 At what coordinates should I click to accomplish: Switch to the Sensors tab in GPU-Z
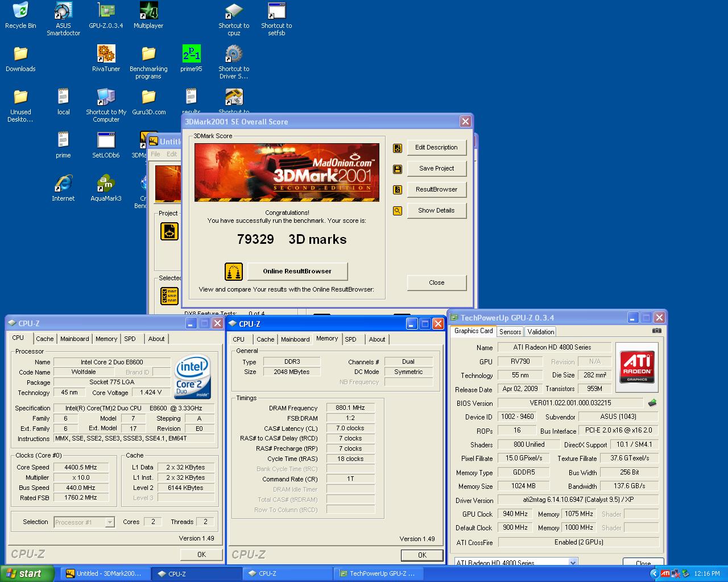[x=510, y=332]
